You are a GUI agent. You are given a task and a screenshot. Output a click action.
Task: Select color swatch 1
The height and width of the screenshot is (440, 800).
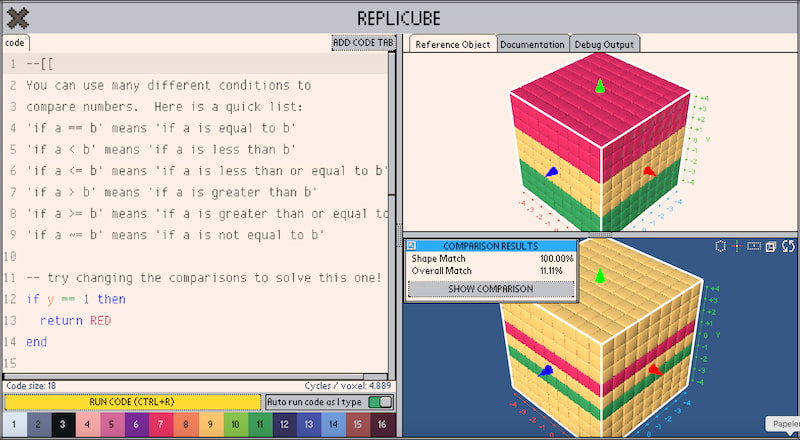click(x=14, y=425)
